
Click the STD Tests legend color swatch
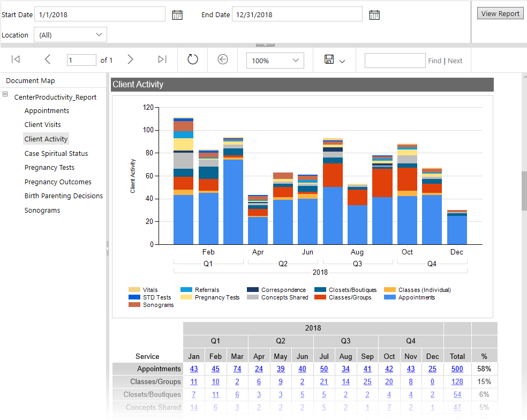tap(134, 297)
